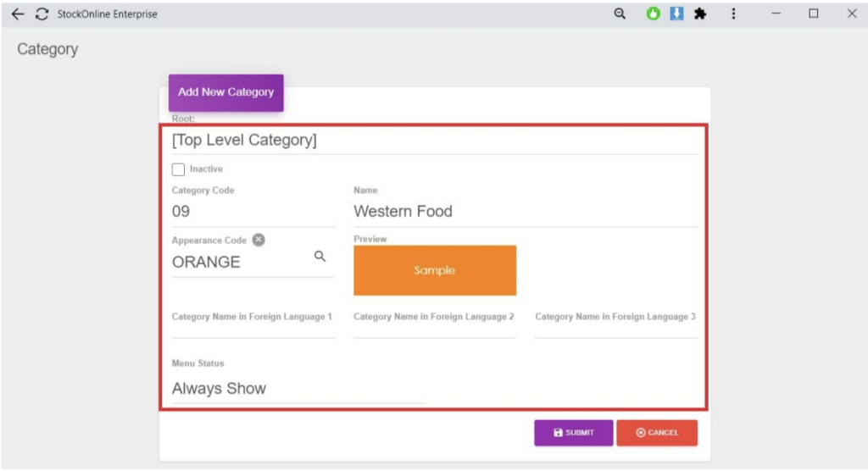
Task: Click the Name field with Western Food
Action: coord(525,212)
